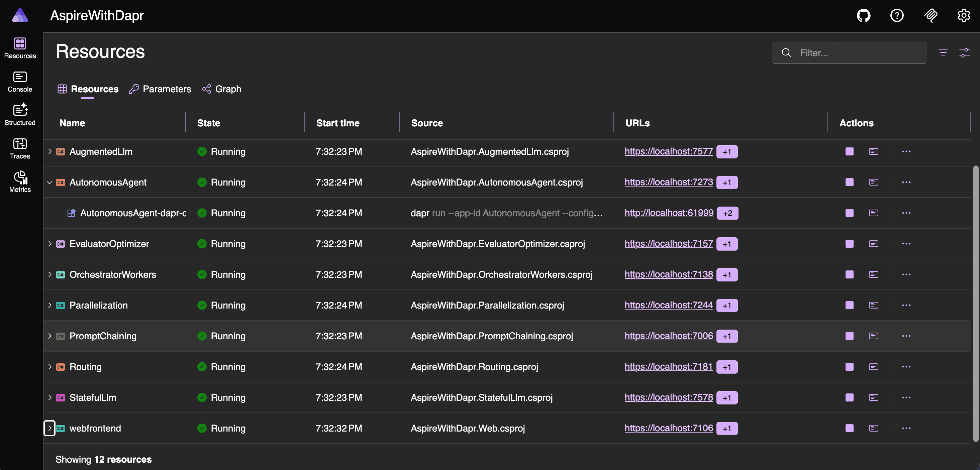Click the Aspire logo in top-left corner

point(20,15)
